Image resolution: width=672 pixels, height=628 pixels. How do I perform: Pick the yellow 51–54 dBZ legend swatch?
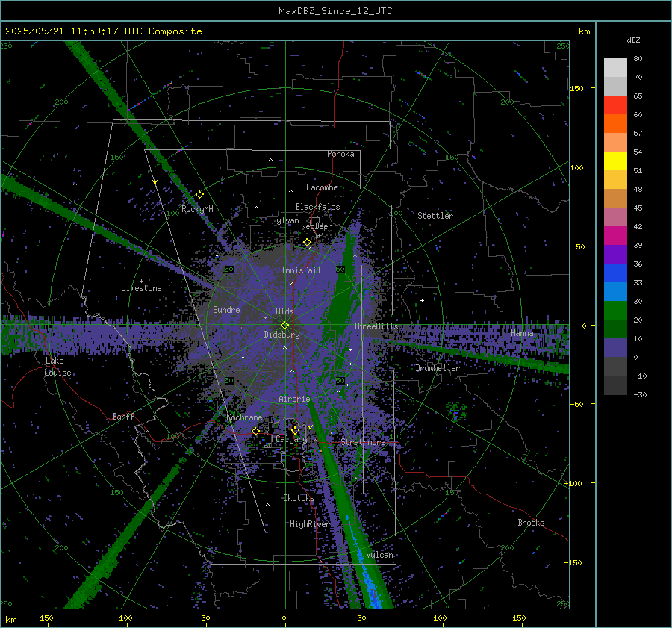(615, 161)
